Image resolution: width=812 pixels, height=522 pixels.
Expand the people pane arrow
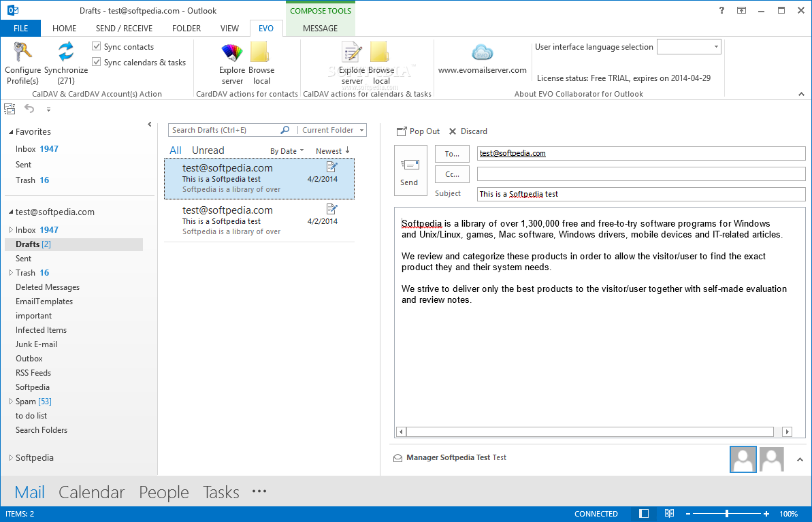click(x=800, y=459)
